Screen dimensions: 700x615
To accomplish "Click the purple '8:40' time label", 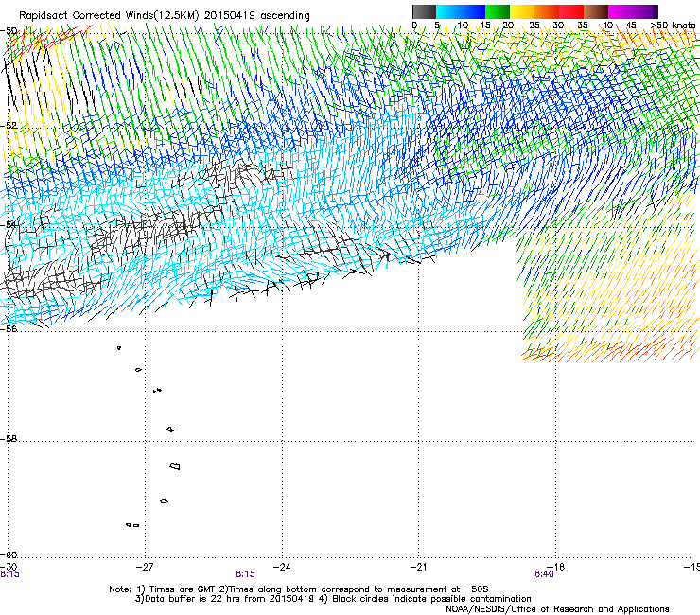I will 544,574.
